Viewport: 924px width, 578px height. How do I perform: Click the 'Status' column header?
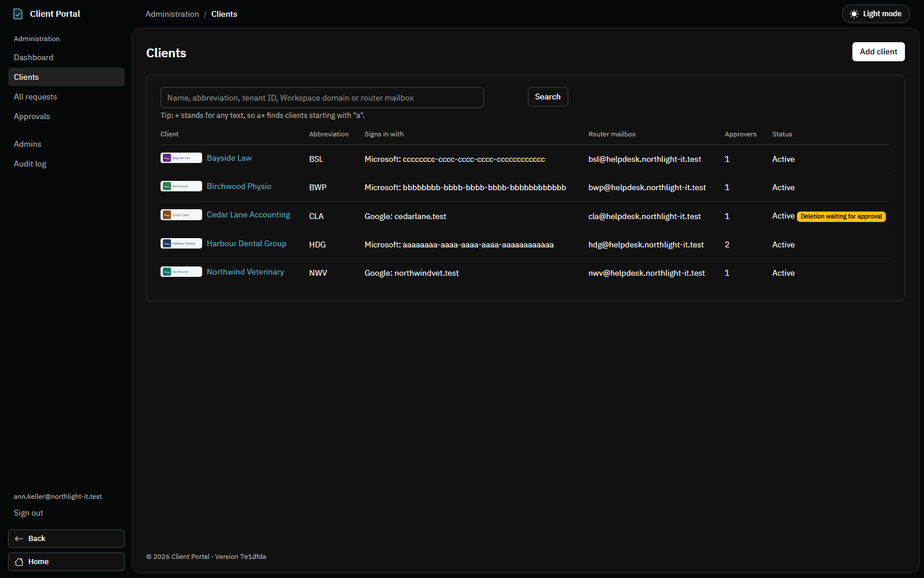(x=782, y=134)
